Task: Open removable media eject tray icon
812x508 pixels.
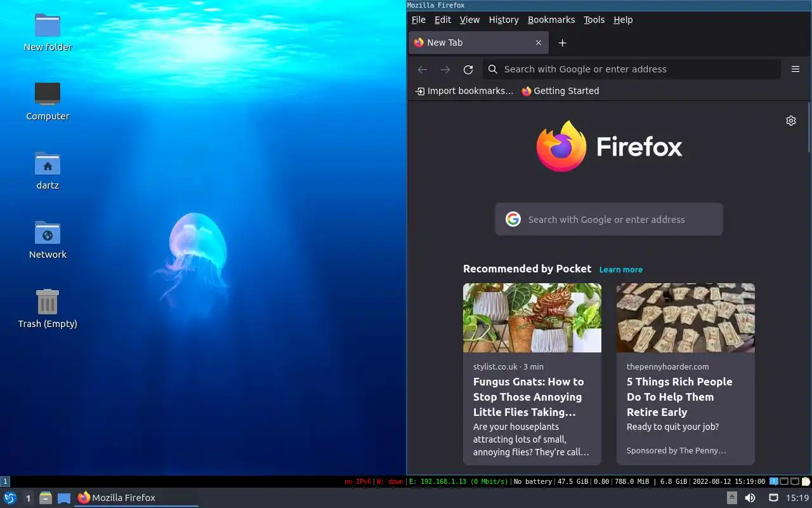Action: (x=731, y=498)
